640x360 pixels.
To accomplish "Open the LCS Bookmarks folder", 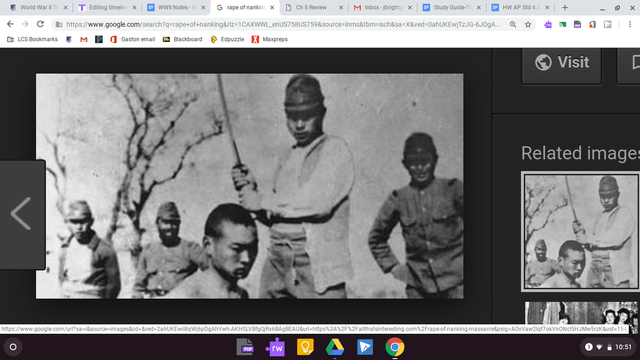I will (32, 39).
